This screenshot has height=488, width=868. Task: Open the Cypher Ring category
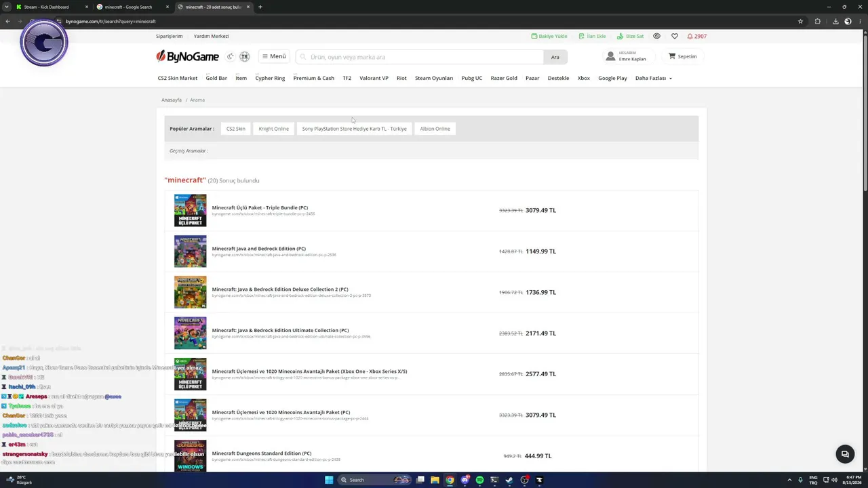[x=270, y=78]
